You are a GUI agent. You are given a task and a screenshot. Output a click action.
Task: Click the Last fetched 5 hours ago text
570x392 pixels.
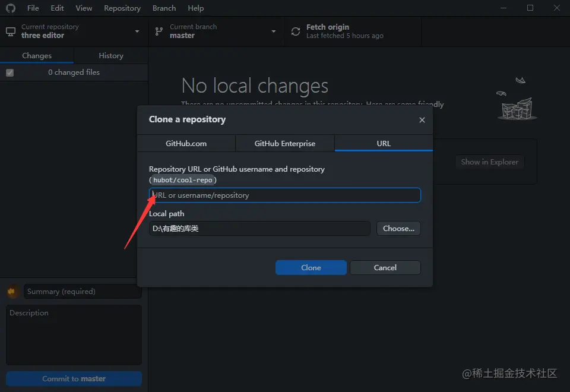(344, 36)
